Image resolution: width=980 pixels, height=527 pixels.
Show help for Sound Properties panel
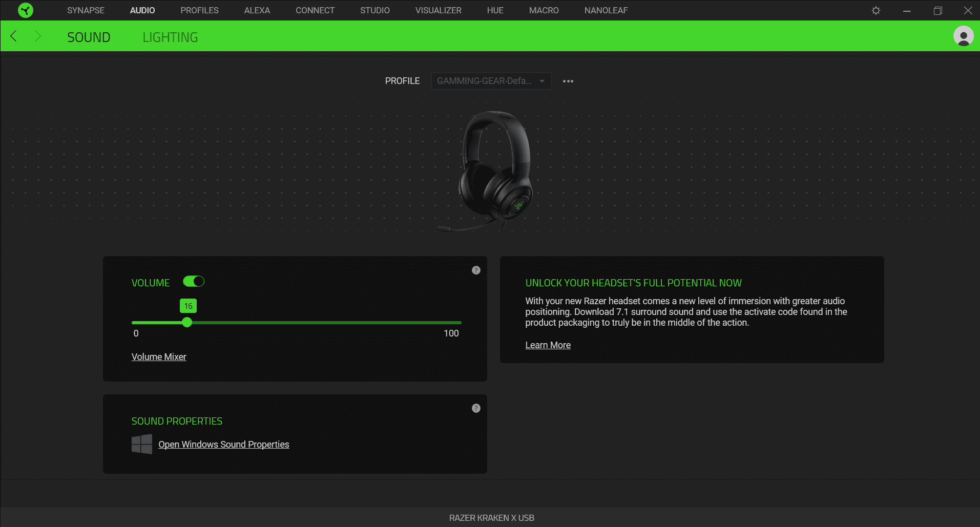coord(476,408)
